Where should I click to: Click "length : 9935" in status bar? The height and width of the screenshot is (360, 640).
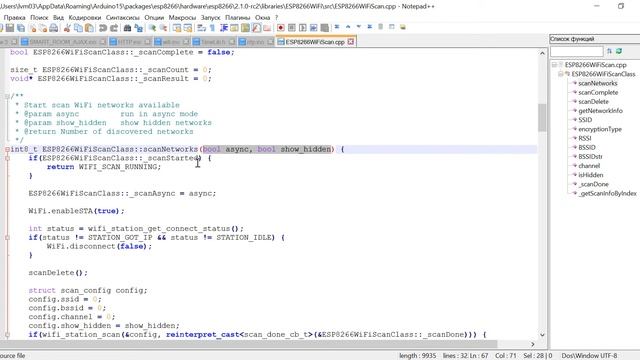coord(418,356)
